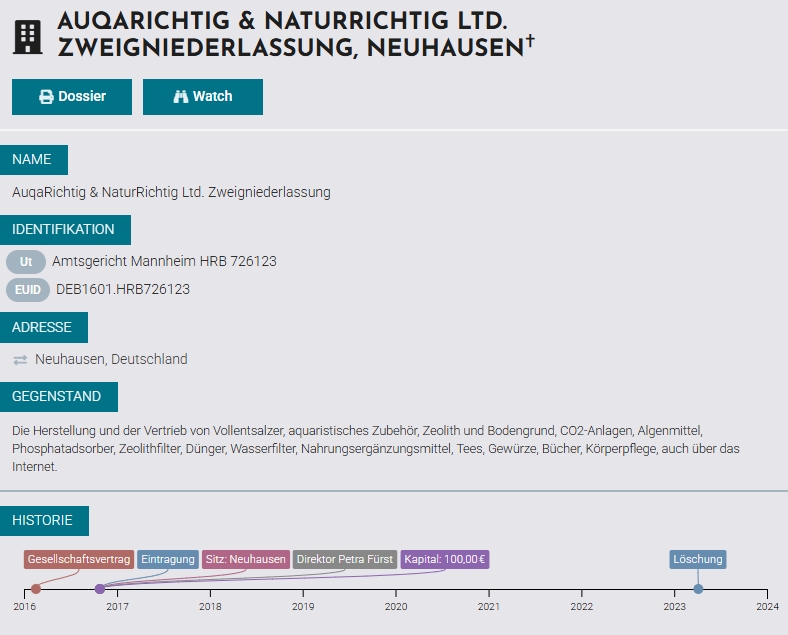
Task: Select the Gesellschaftsvertrag timeline label
Action: (x=79, y=559)
